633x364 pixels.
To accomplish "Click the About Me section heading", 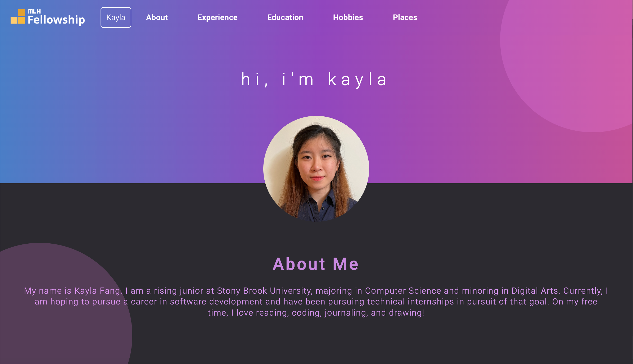I will (x=316, y=264).
